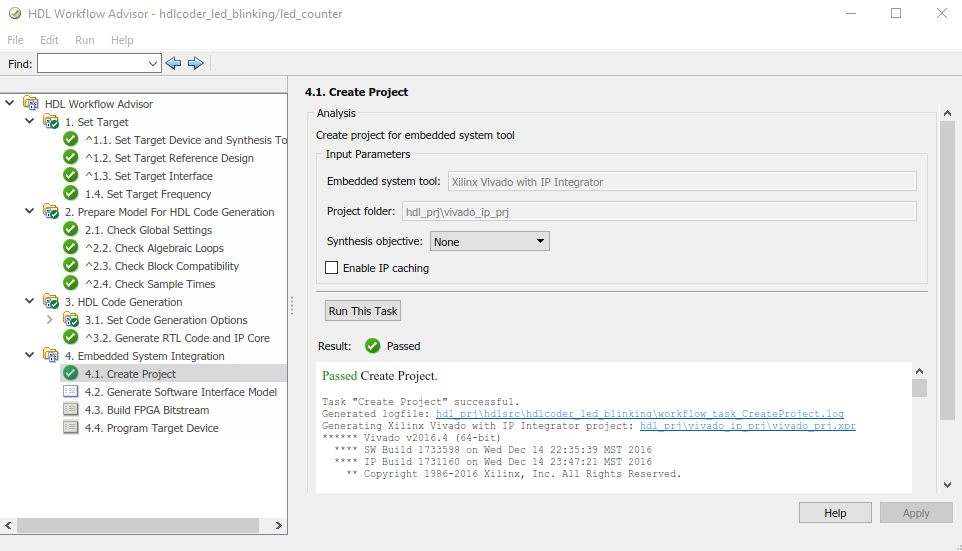Screen dimensions: 962x551
Task: Click the tree panel horizontal scrollbar
Action: (x=140, y=525)
